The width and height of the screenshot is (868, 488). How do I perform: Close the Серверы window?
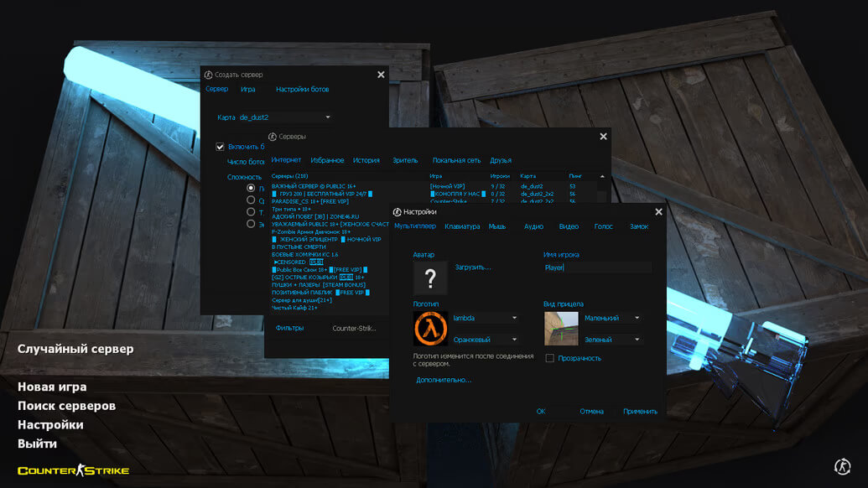coord(603,137)
